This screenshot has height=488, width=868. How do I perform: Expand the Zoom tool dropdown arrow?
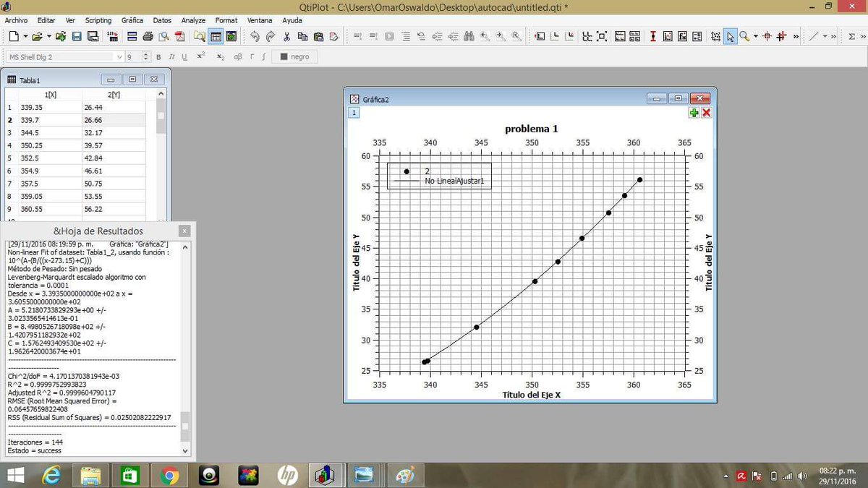click(756, 36)
